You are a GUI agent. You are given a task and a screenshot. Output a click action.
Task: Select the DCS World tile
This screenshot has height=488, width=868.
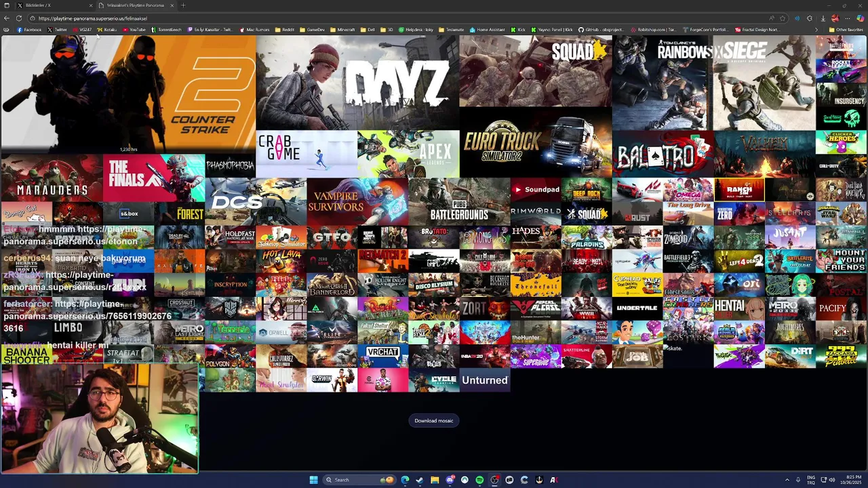click(256, 201)
